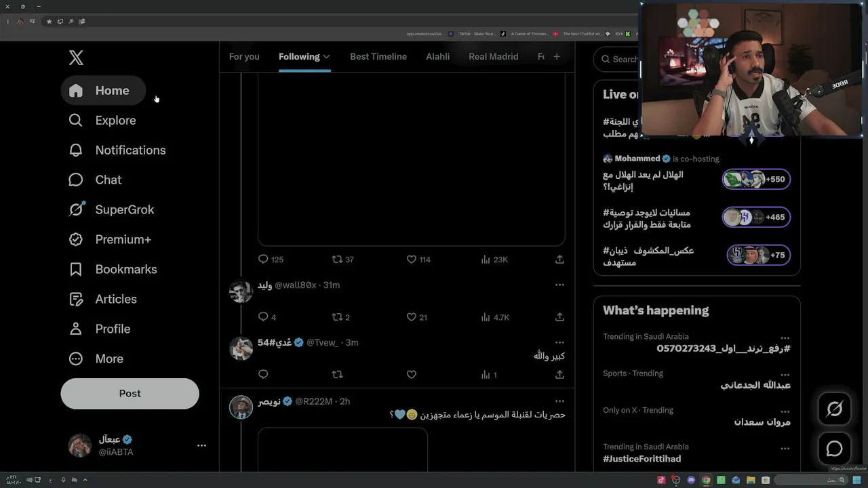
Task: Join the live space with +465 listeners
Action: (755, 218)
